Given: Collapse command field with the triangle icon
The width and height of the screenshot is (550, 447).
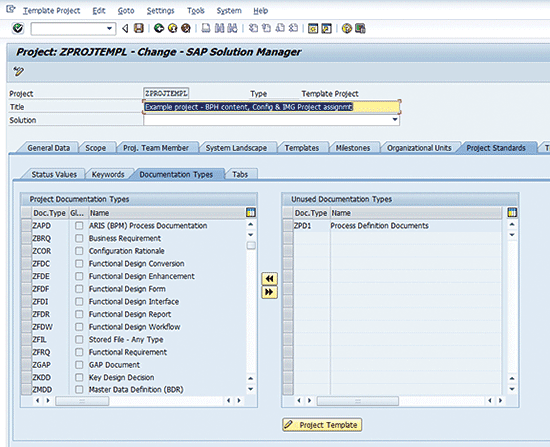Looking at the screenshot, I should (x=125, y=28).
